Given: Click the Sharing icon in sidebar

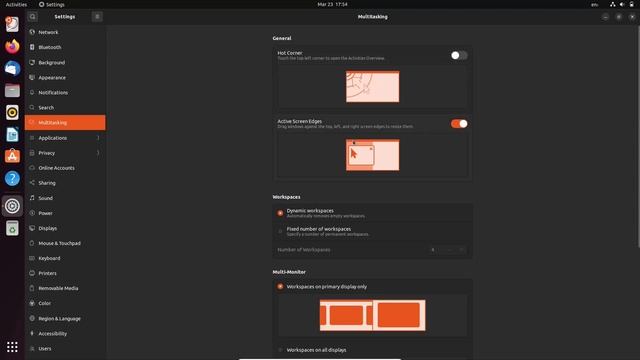Looking at the screenshot, I should pos(32,183).
